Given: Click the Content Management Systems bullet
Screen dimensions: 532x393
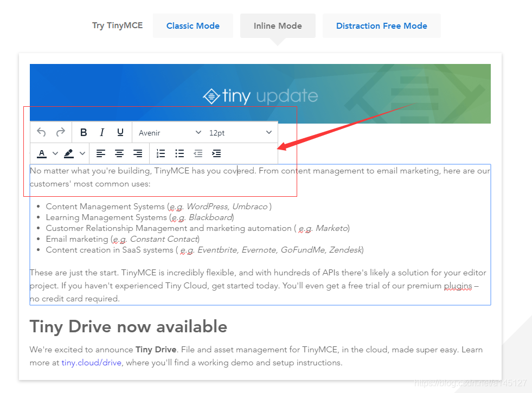Looking at the screenshot, I should pyautogui.click(x=158, y=207).
